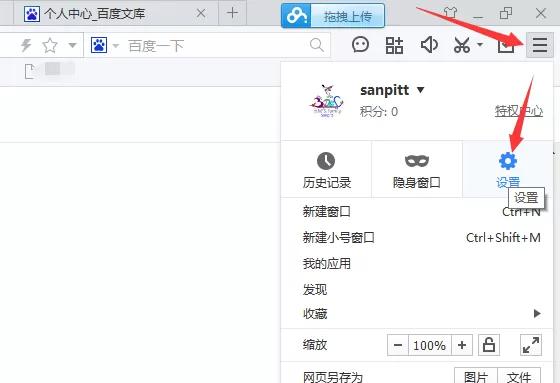560x383 pixels.
Task: Expand the sanpitt account dropdown arrow
Action: 421,90
